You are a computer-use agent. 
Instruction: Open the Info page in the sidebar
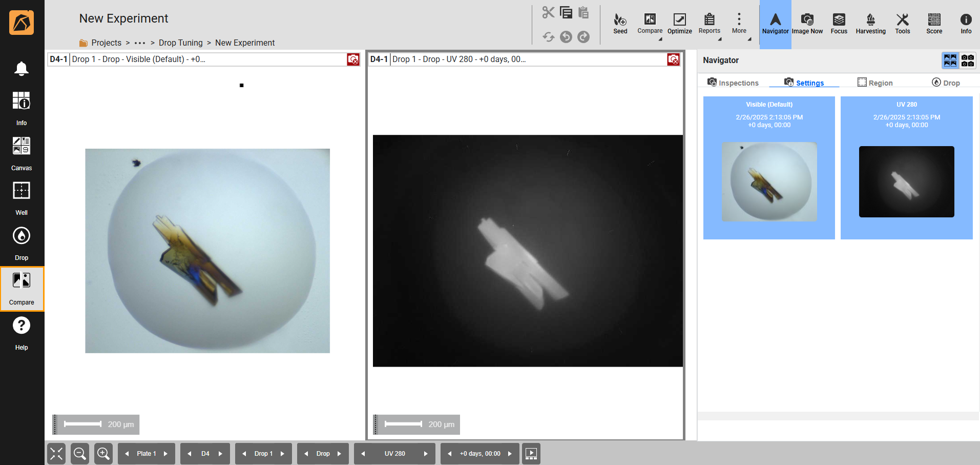(22, 108)
